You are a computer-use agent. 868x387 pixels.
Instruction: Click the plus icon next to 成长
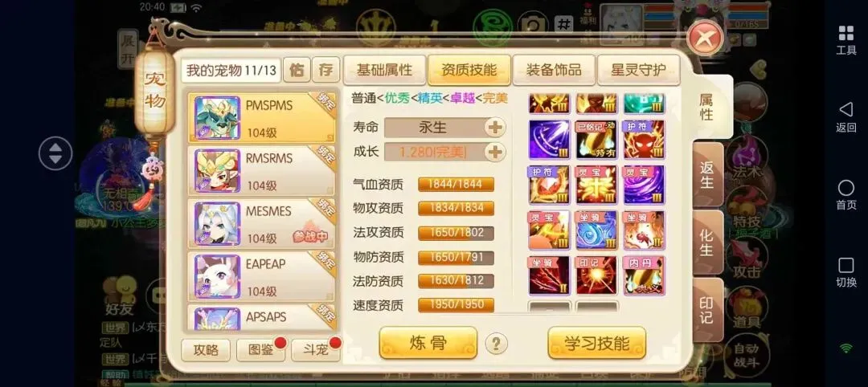[x=495, y=152]
